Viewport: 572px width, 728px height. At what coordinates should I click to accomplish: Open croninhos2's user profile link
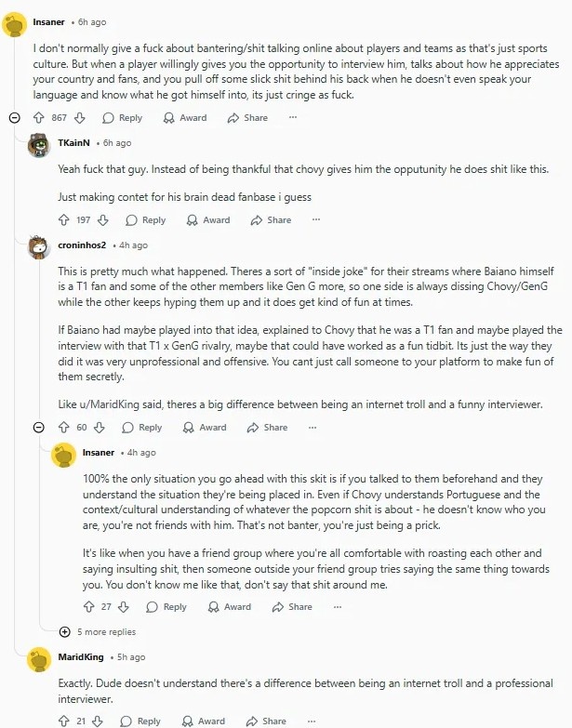click(x=82, y=245)
